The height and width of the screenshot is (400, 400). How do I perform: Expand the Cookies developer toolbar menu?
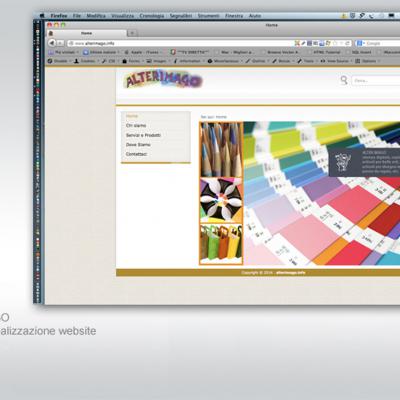pyautogui.click(x=86, y=61)
